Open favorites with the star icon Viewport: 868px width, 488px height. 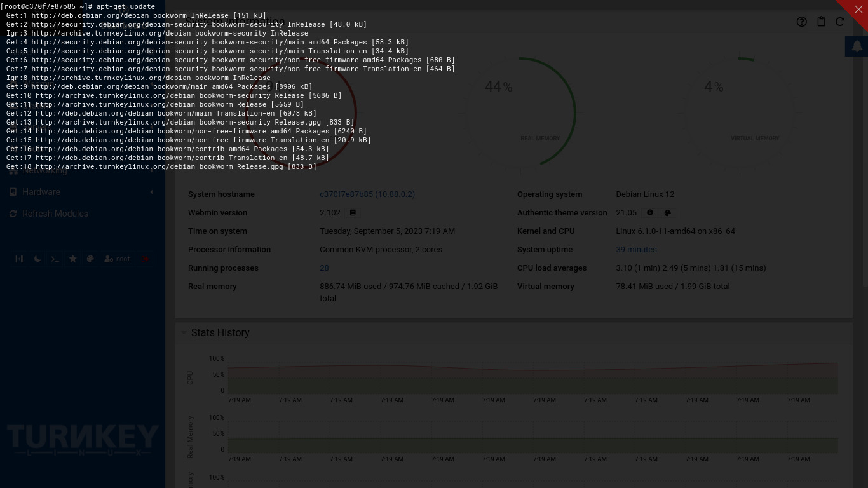tap(73, 259)
